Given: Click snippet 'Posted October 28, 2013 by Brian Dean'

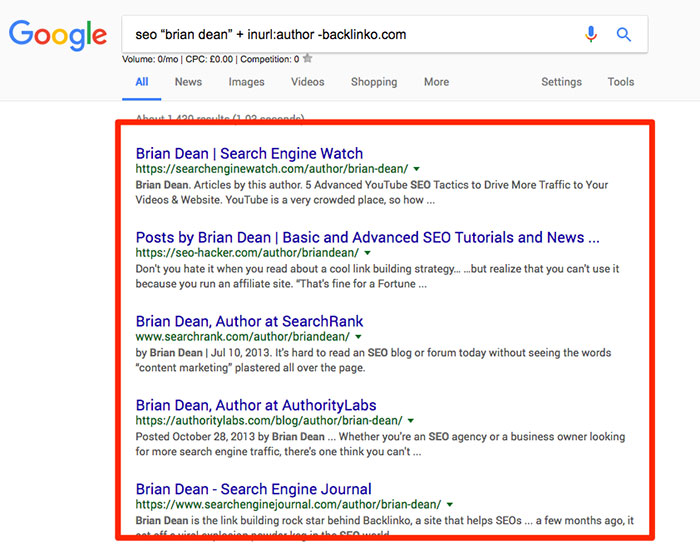Looking at the screenshot, I should click(230, 437).
